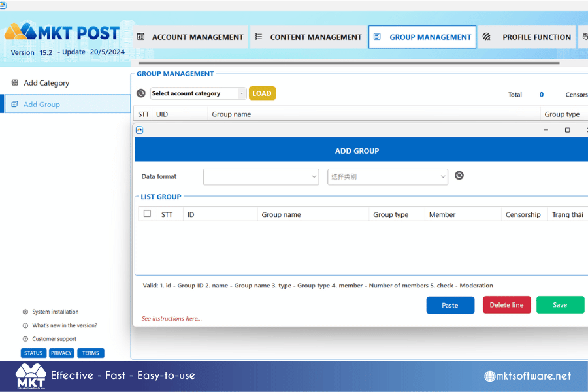Open System installation settings
Image resolution: width=588 pixels, height=392 pixels.
pyautogui.click(x=55, y=312)
